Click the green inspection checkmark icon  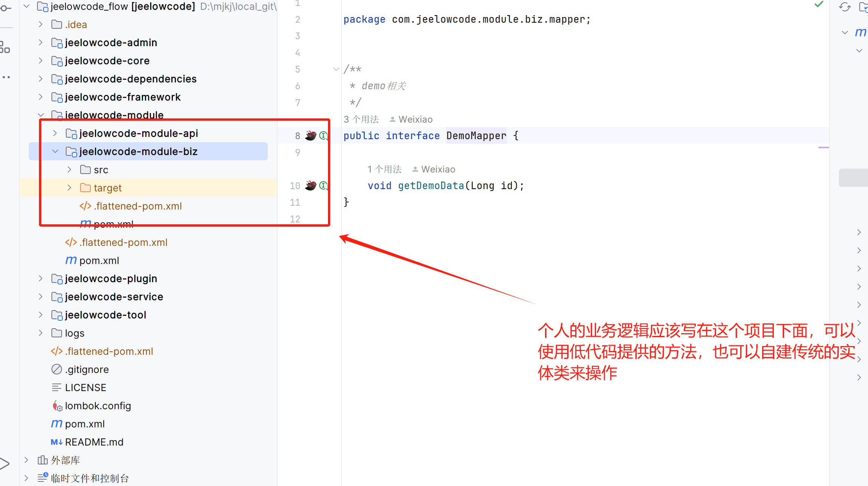coord(819,4)
